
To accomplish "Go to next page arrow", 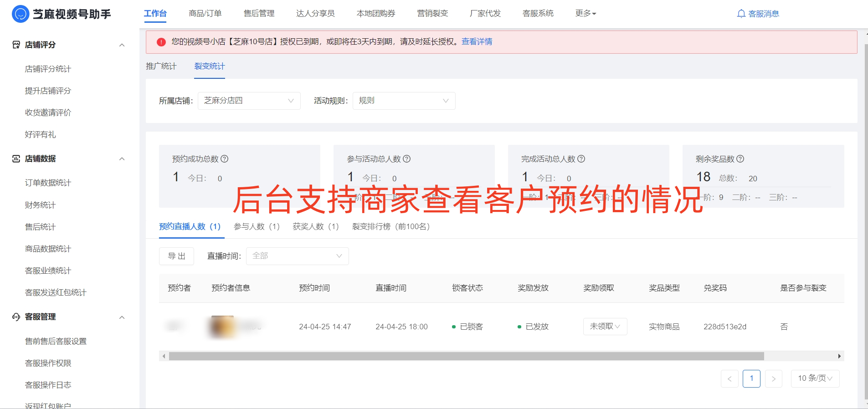I will [x=774, y=378].
